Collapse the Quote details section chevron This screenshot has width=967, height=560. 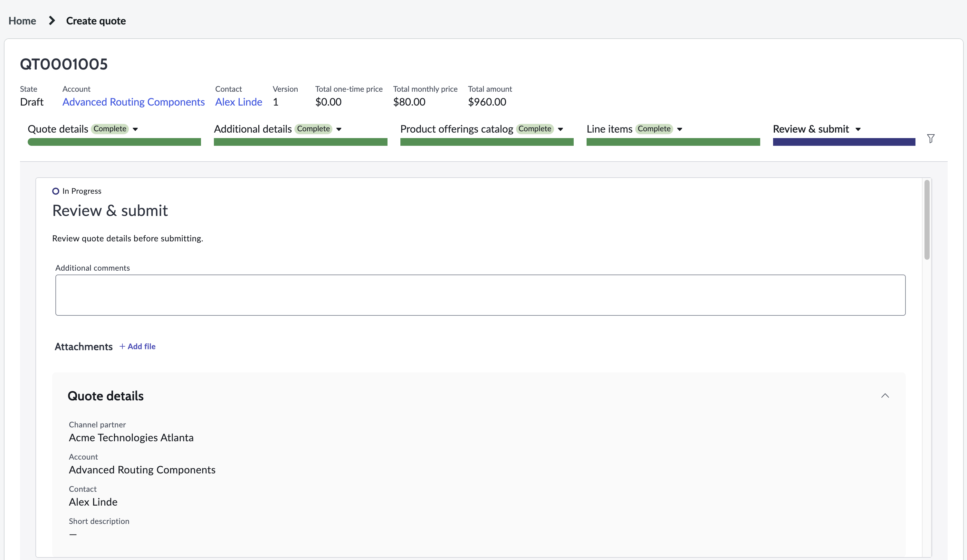tap(885, 396)
